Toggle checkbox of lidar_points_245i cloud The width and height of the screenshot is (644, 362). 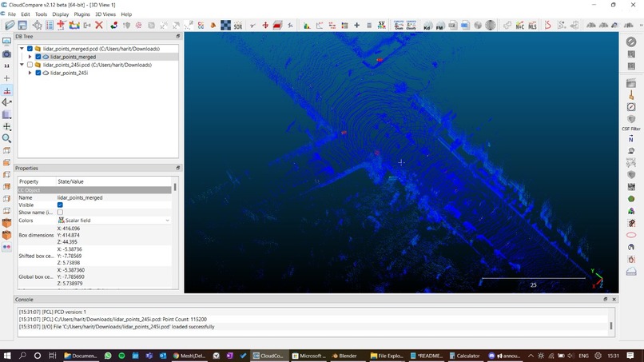pos(38,73)
